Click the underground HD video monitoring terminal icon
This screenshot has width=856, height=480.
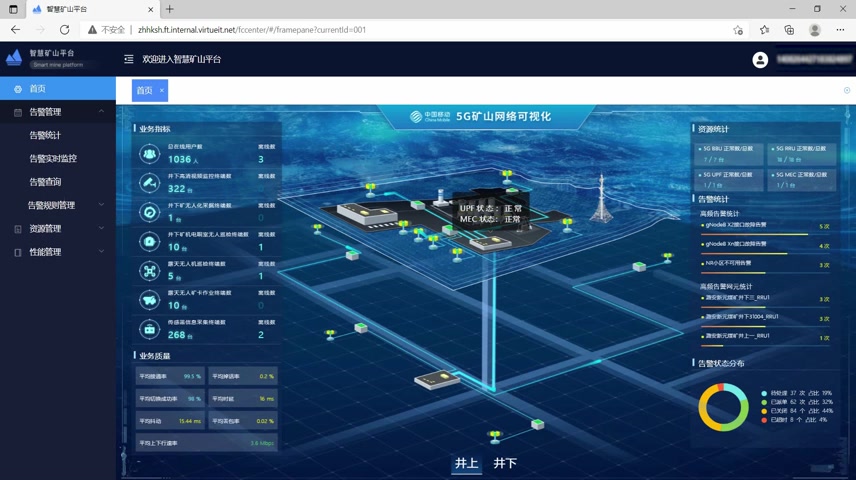[149, 183]
